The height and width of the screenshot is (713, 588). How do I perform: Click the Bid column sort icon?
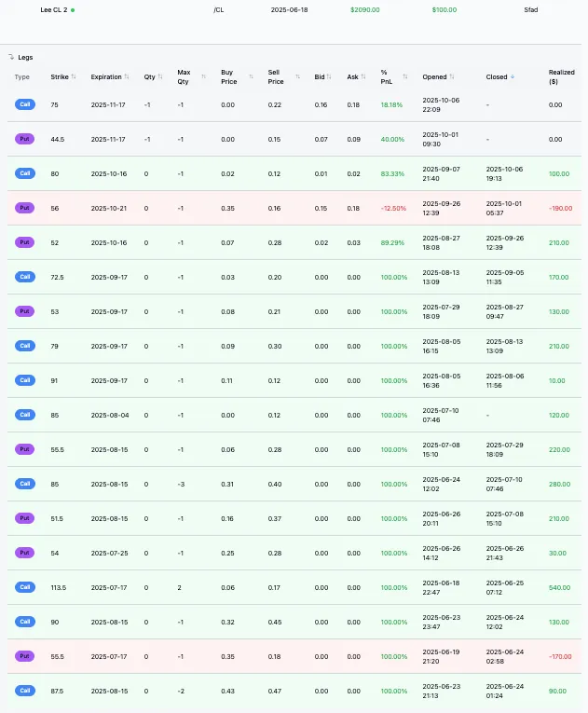coord(329,76)
